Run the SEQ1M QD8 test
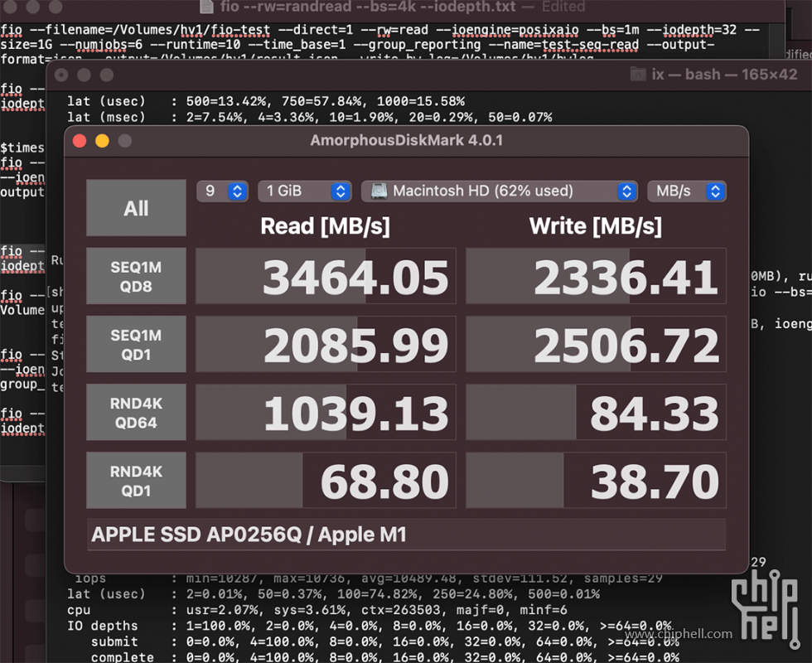812x663 pixels. click(136, 276)
